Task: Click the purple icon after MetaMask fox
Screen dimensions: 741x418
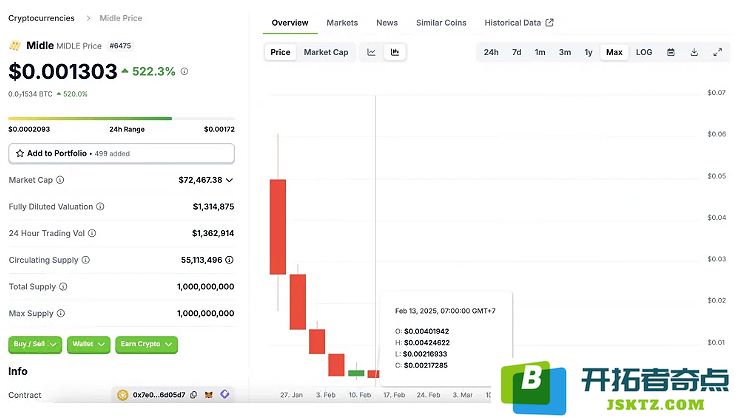Action: click(225, 394)
